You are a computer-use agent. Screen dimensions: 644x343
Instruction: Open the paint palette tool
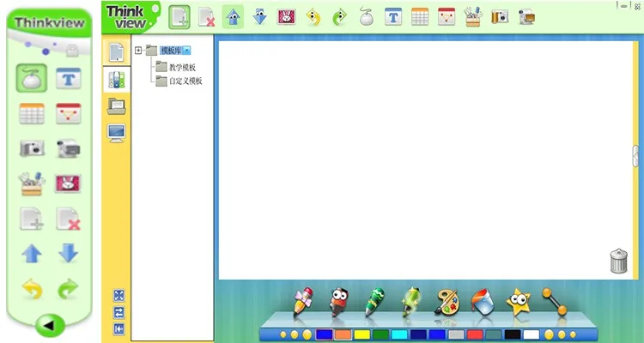tap(447, 302)
